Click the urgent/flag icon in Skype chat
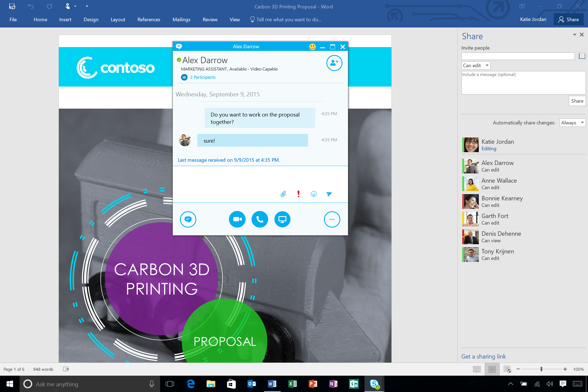 coord(299,194)
